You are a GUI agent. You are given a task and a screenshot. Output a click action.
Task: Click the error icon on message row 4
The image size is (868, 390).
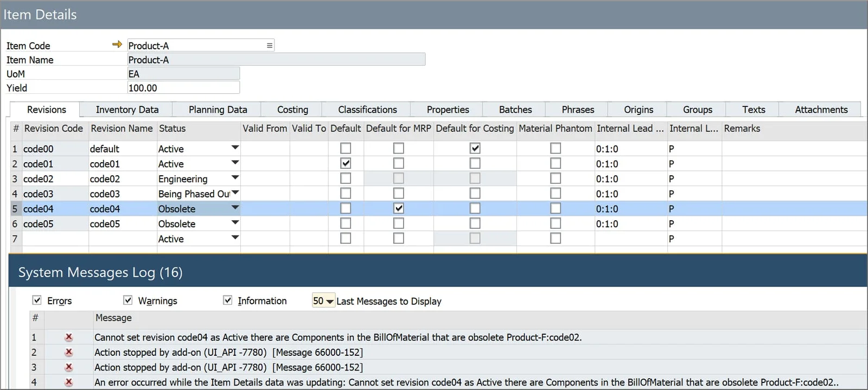click(69, 382)
